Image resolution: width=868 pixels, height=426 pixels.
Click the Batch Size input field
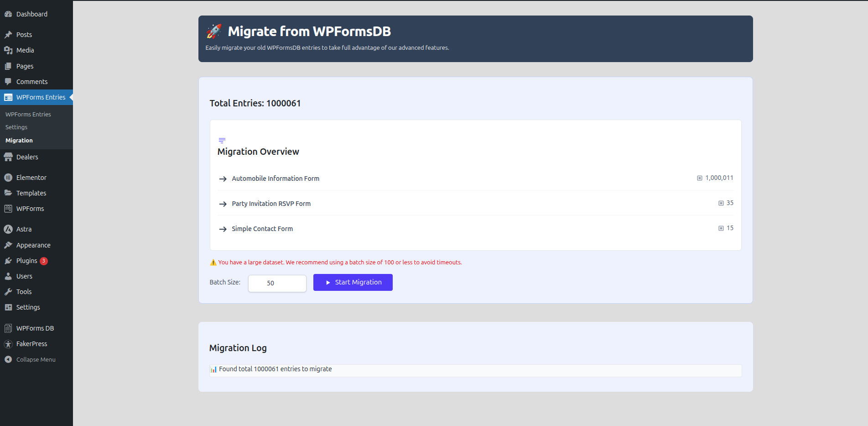pos(277,283)
